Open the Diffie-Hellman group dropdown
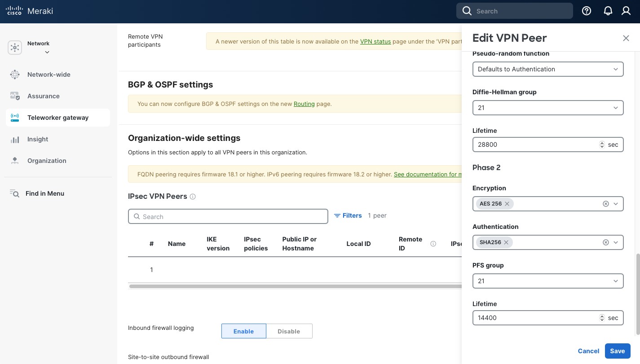640x364 pixels. click(x=547, y=108)
